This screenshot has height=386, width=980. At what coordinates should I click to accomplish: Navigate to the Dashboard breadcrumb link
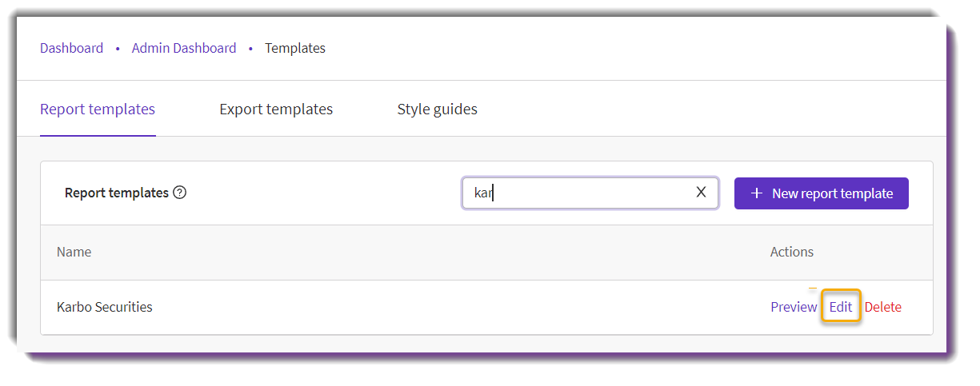[72, 48]
